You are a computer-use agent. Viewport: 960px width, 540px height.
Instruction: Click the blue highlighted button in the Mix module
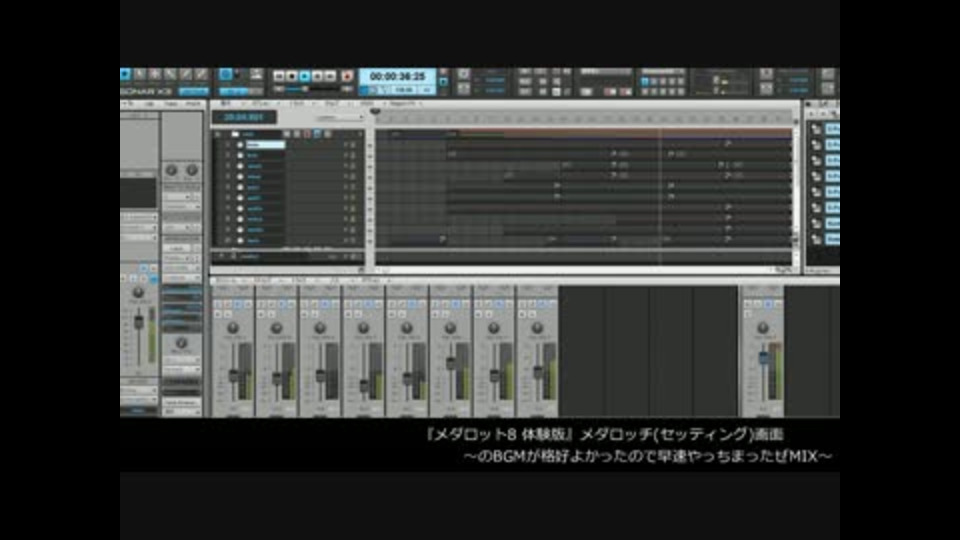tap(644, 81)
